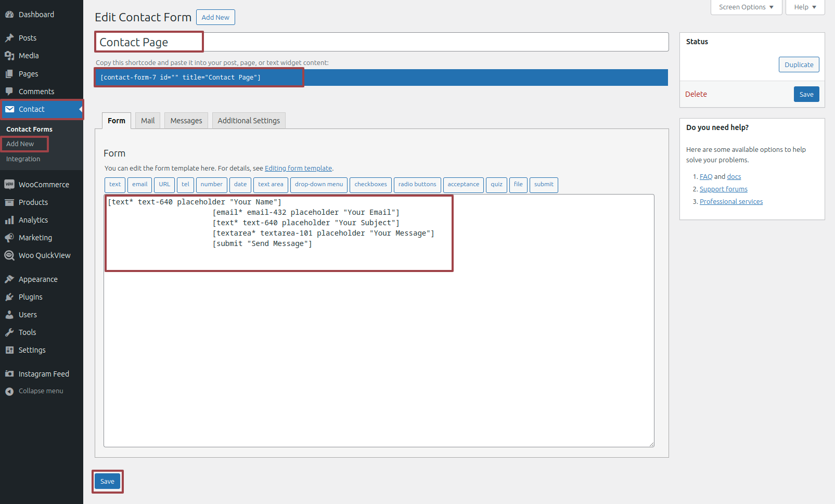Click the Plugins plug icon
Screen dimensions: 835x504
click(x=9, y=297)
